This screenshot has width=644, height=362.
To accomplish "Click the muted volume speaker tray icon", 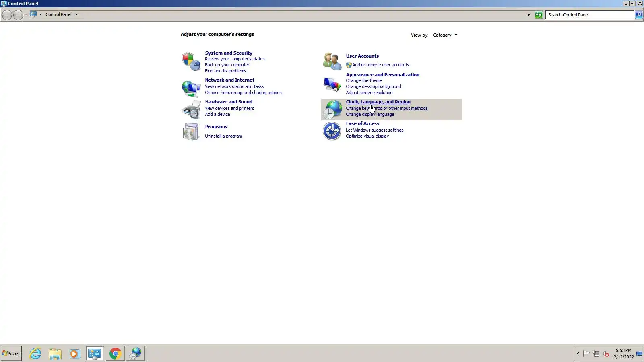I will point(606,354).
